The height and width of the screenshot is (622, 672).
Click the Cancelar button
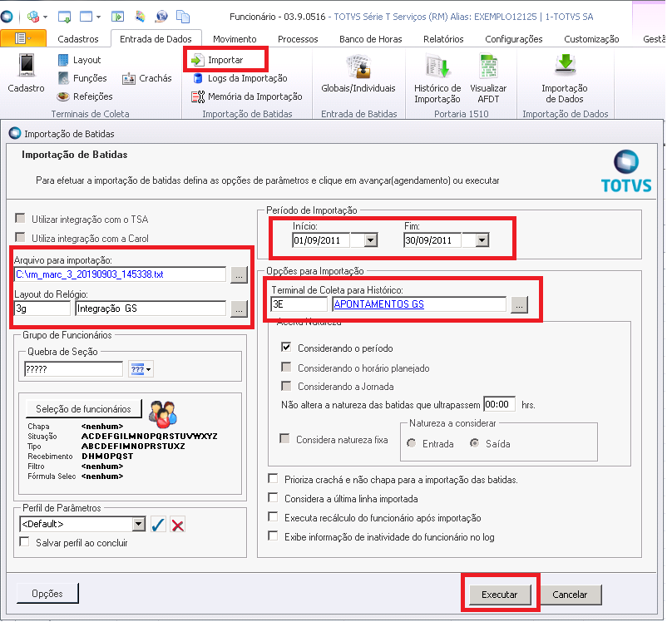pos(570,595)
